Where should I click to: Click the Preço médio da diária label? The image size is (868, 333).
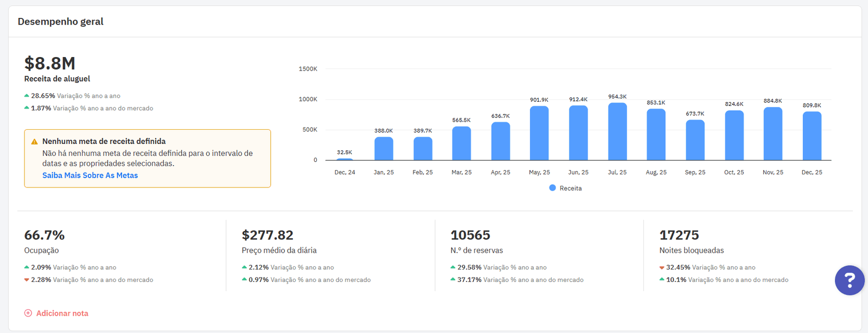pos(279,251)
